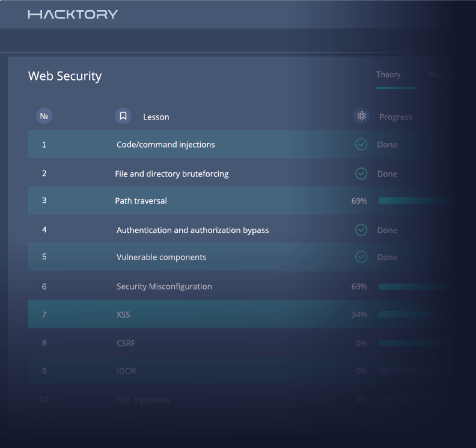
Task: Click row number 5
Action: click(x=44, y=256)
